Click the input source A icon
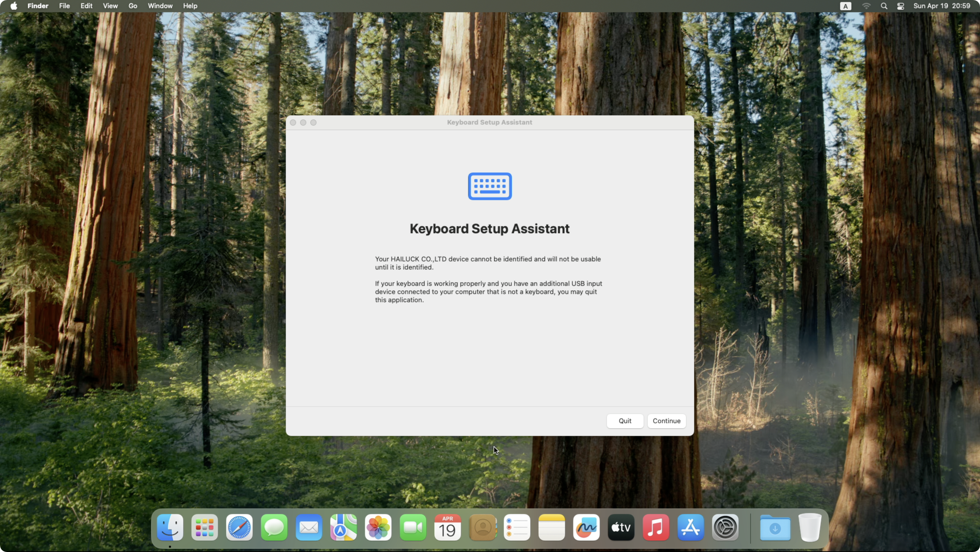Screen dimensions: 980x552 845,6
